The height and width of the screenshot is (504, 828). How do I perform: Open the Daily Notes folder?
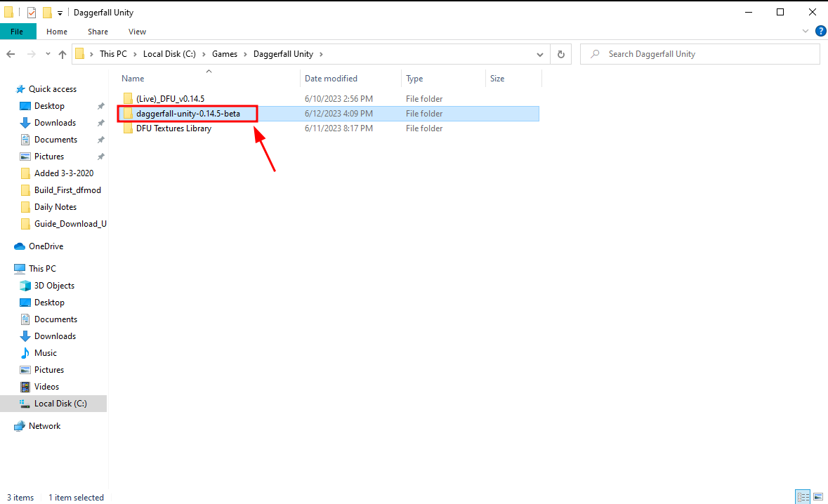[55, 207]
